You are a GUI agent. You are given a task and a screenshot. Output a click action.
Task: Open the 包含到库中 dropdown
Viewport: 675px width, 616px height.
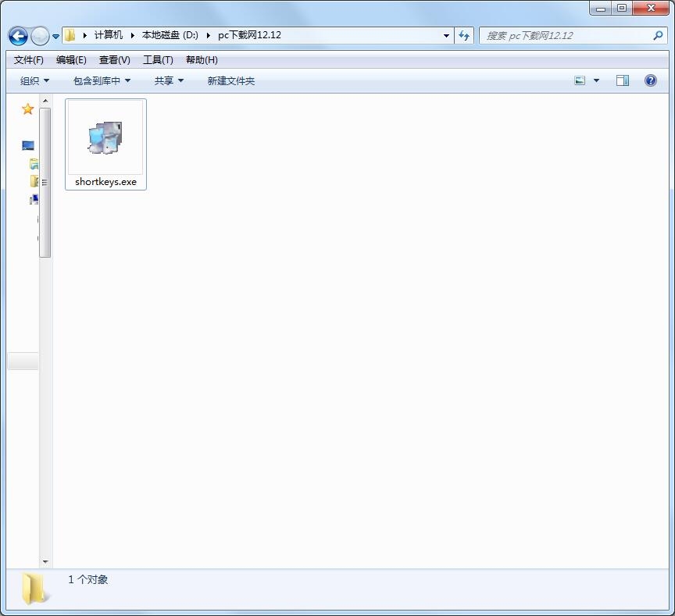pos(102,80)
